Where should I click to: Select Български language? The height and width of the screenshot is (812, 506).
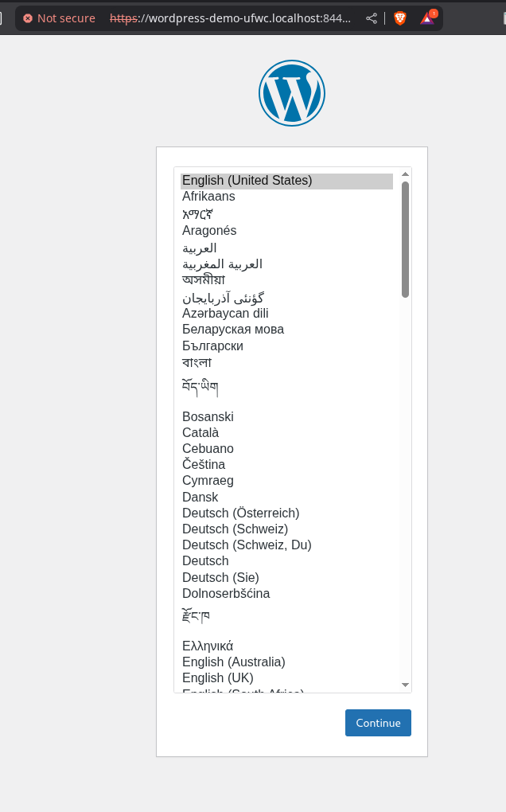pos(286,346)
